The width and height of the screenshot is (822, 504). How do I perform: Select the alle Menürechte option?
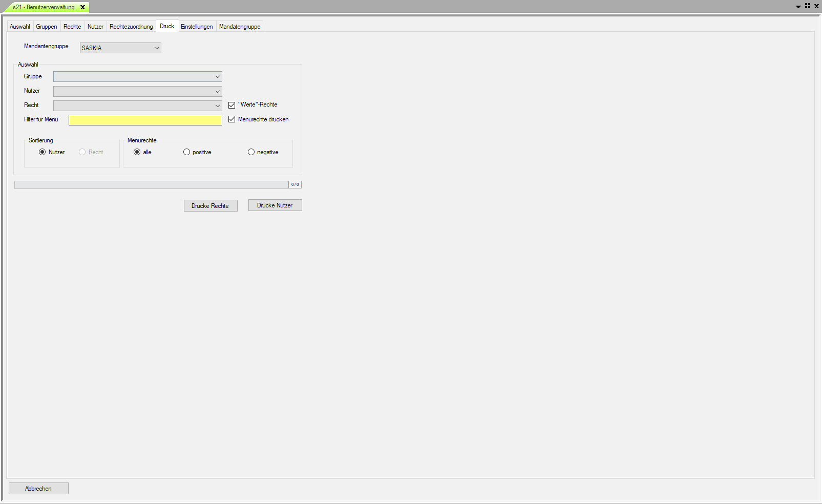pos(137,152)
